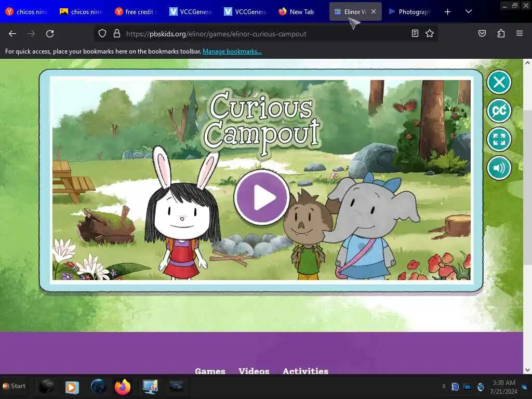
Task: Open the Start menu
Action: pos(14,386)
